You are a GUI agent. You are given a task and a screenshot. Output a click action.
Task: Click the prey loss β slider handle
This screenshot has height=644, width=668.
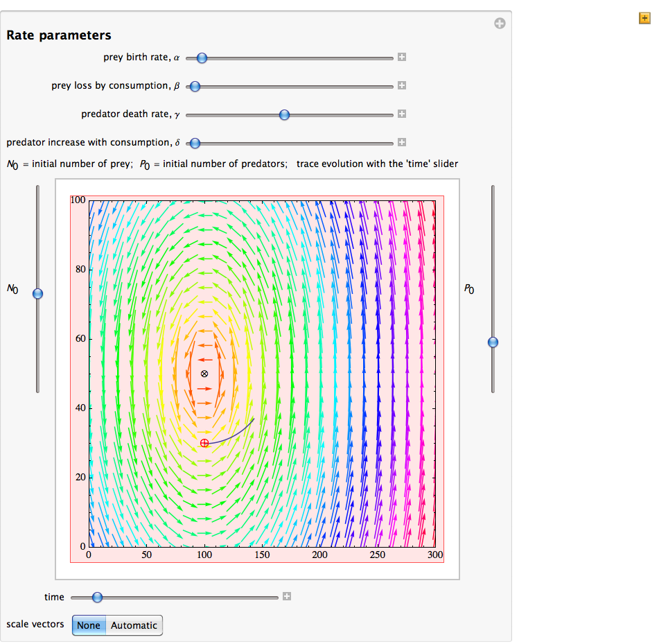(x=195, y=87)
